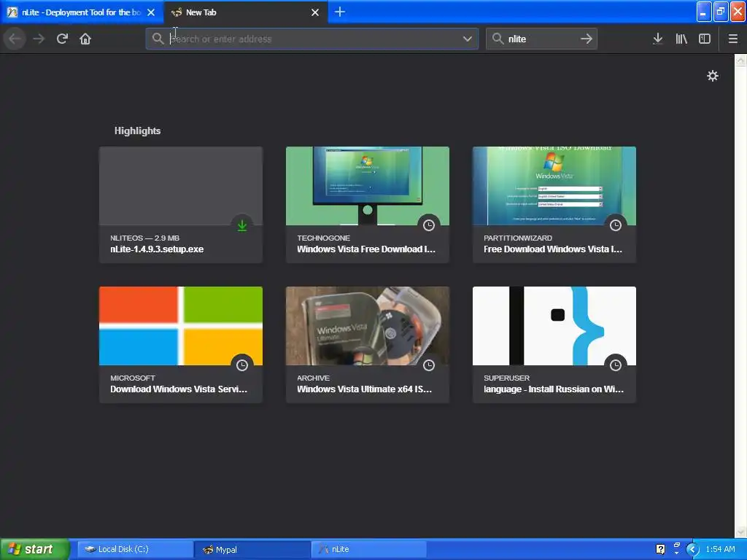The height and width of the screenshot is (560, 747).
Task: Open the nLite-1.4.9.3.setup.exe highlight thumbnail
Action: coord(181,186)
